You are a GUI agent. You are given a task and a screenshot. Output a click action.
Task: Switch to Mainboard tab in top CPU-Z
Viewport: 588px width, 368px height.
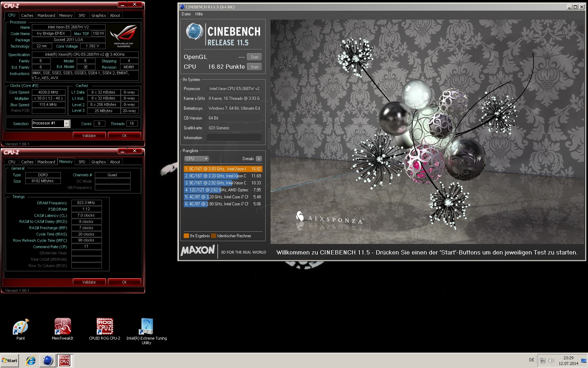coord(46,15)
